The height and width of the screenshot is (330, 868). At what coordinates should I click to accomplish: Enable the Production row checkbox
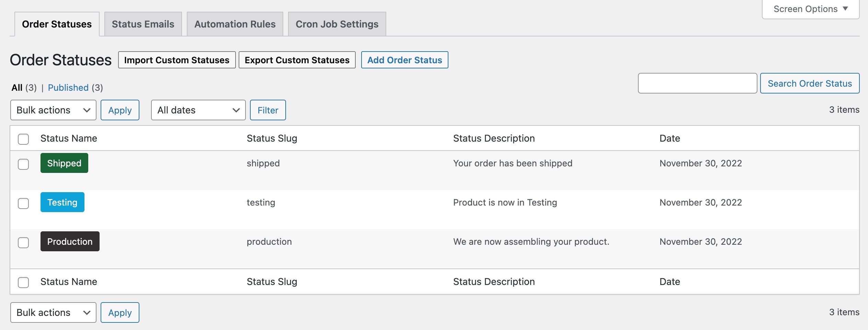[x=23, y=243]
